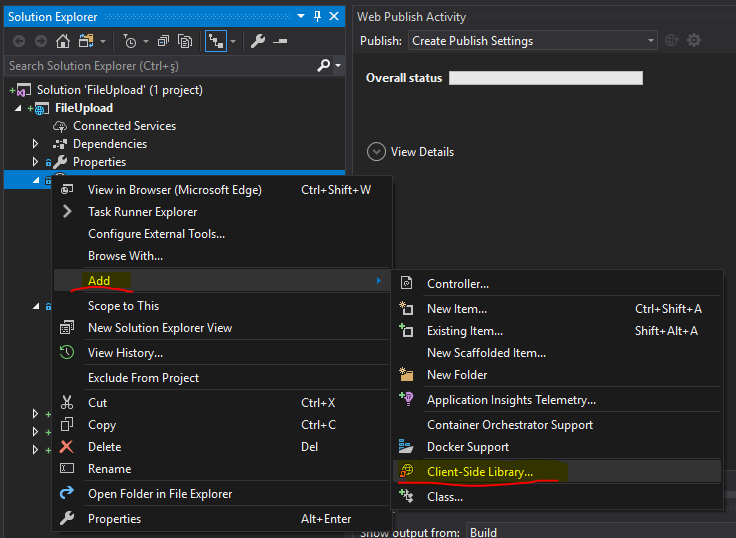Viewport: 736px width, 538px height.
Task: Choose Client-Side Library from Add submenu
Action: point(479,471)
